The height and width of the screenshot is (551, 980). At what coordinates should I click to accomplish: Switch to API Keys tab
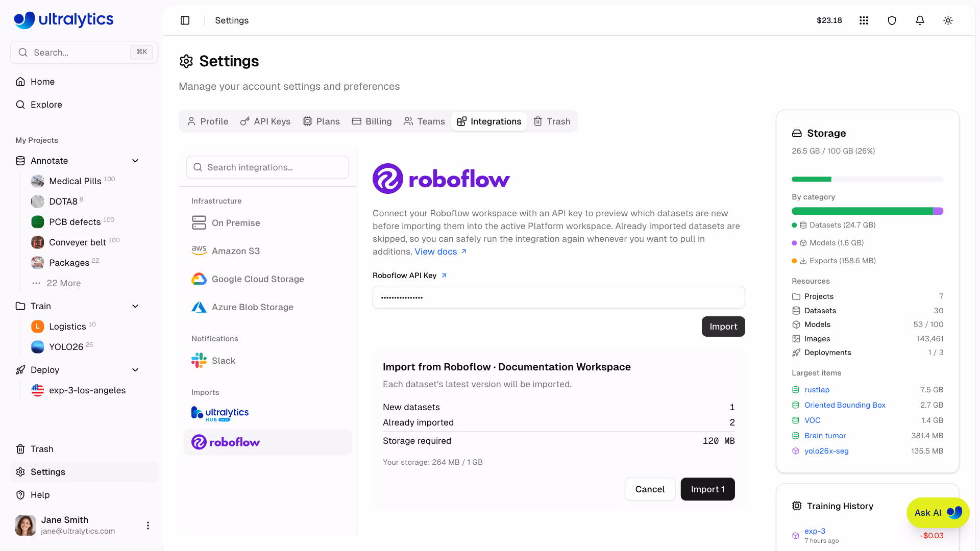click(x=265, y=121)
